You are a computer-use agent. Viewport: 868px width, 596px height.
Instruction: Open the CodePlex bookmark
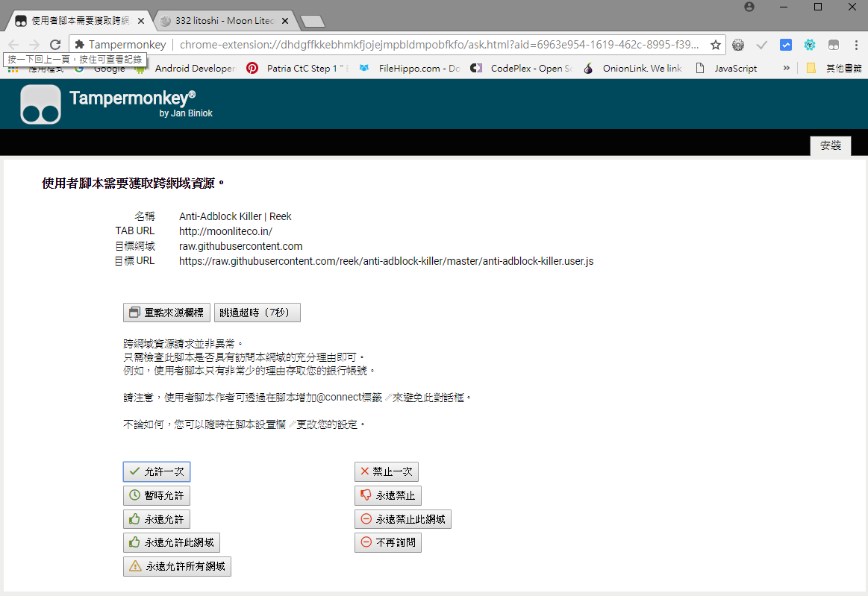pyautogui.click(x=522, y=68)
